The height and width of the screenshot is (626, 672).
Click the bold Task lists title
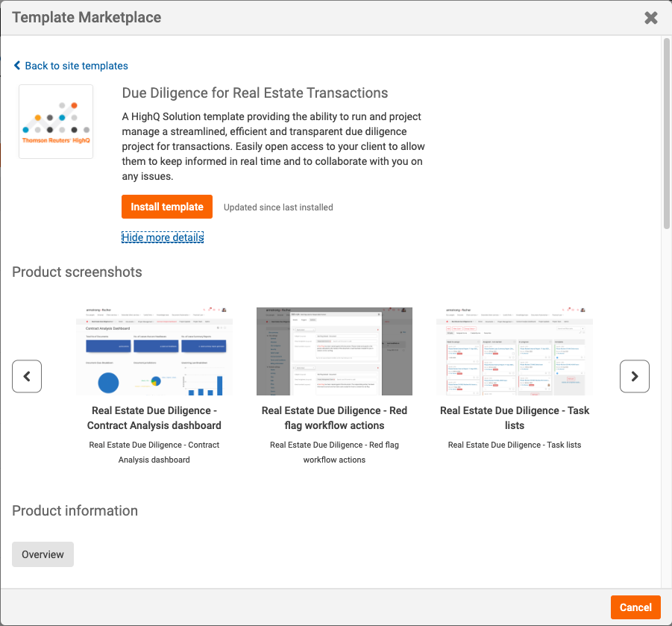pos(515,418)
